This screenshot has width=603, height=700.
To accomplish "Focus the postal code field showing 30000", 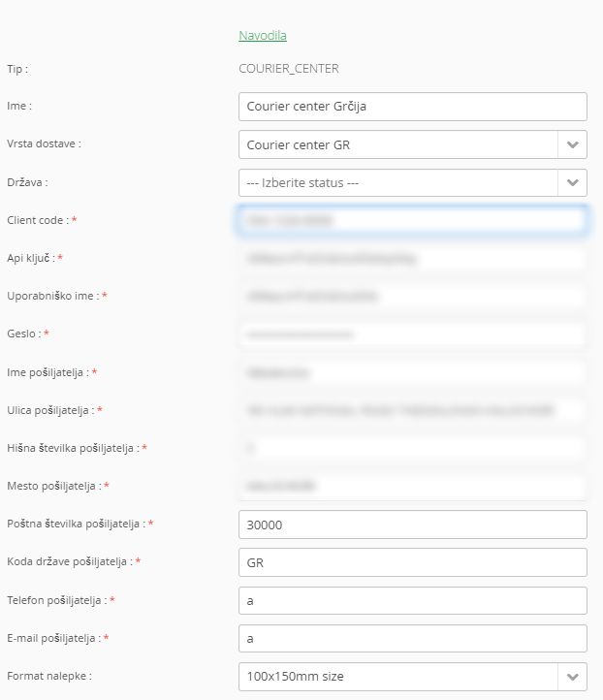I will tap(412, 525).
